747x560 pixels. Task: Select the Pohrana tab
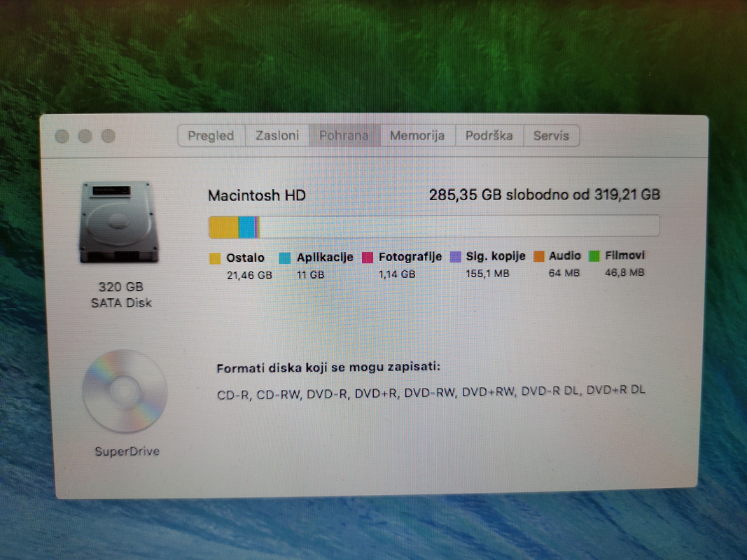[344, 136]
